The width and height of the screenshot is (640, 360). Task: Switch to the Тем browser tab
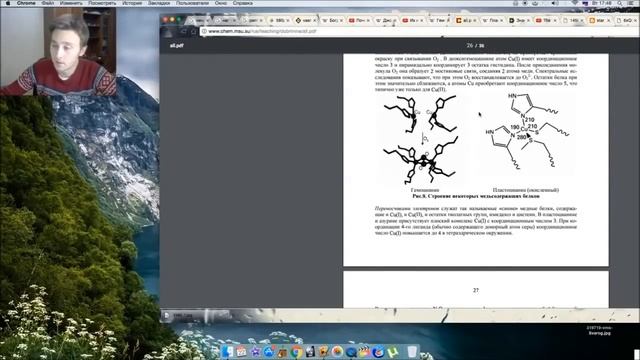[x=439, y=20]
